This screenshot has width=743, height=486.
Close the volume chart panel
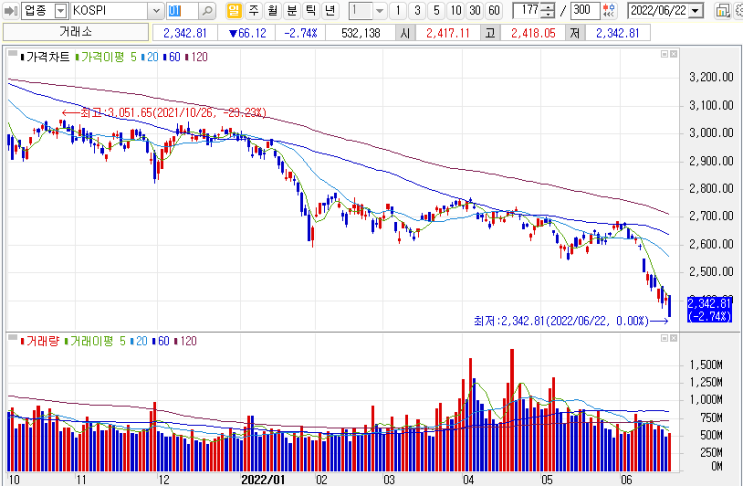pos(673,338)
